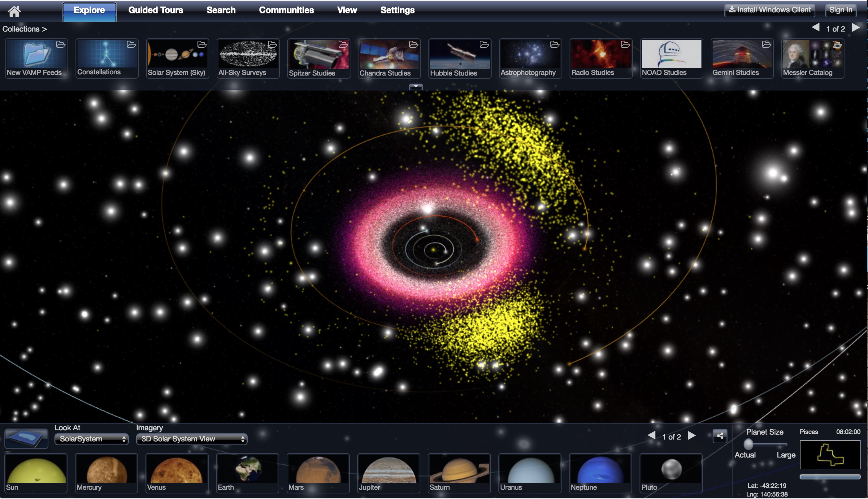Go to previous collections page arrow
This screenshot has width=868, height=499.
pos(816,28)
